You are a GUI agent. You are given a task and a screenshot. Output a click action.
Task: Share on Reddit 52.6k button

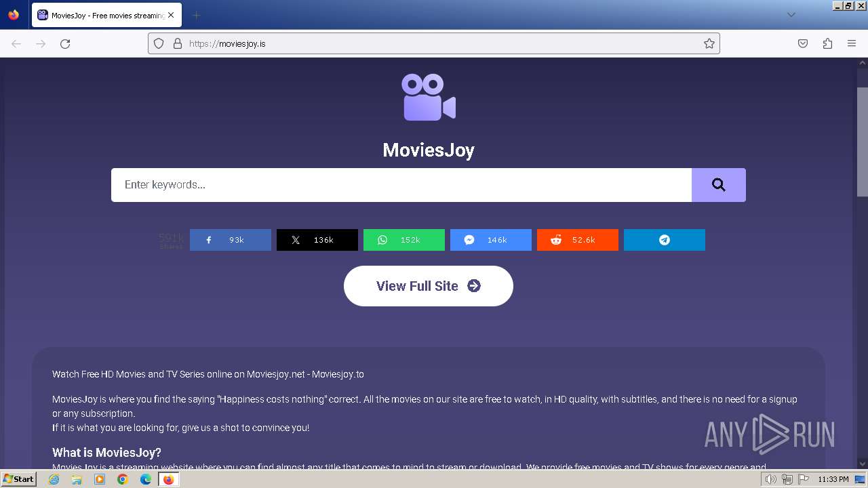coord(578,240)
